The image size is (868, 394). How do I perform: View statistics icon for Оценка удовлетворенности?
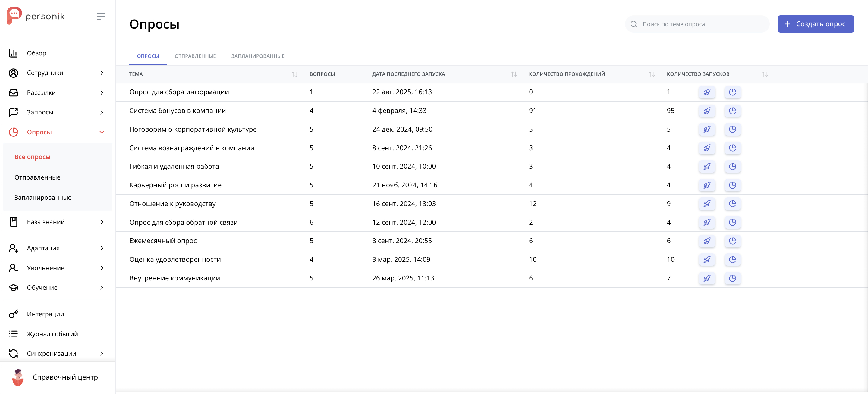(732, 260)
